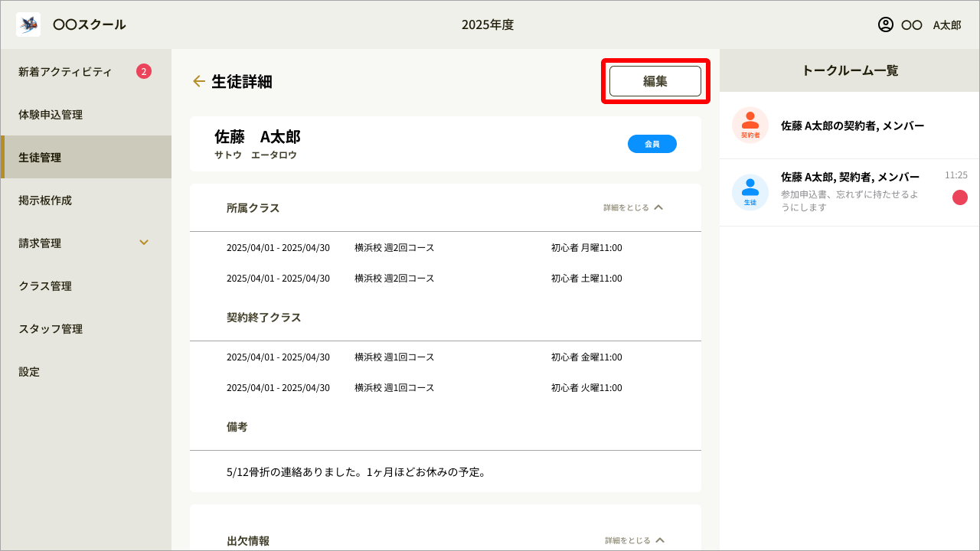
Task: Open the user account profile icon
Action: click(x=886, y=24)
